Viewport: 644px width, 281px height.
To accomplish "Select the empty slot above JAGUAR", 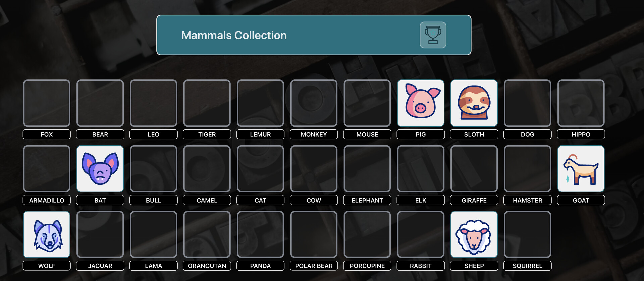I will (x=100, y=234).
